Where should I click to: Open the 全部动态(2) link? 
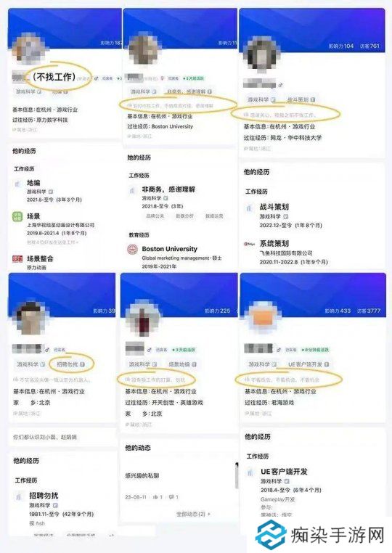[x=193, y=515]
